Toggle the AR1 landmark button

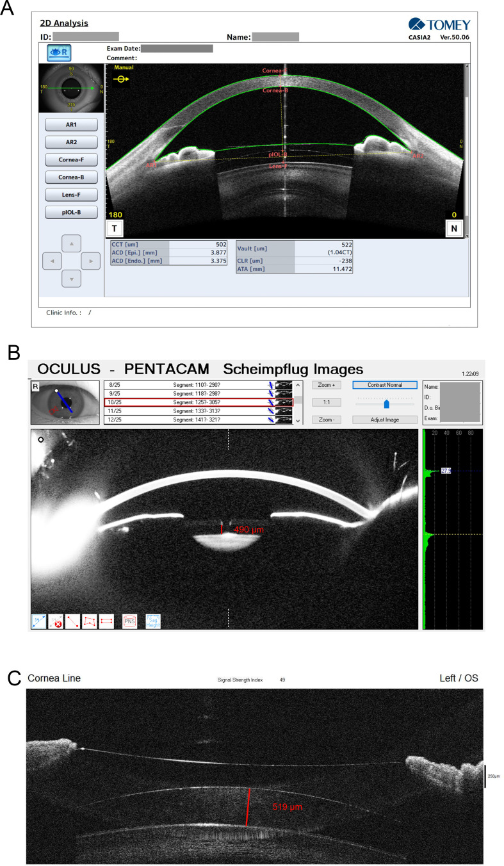(x=71, y=124)
